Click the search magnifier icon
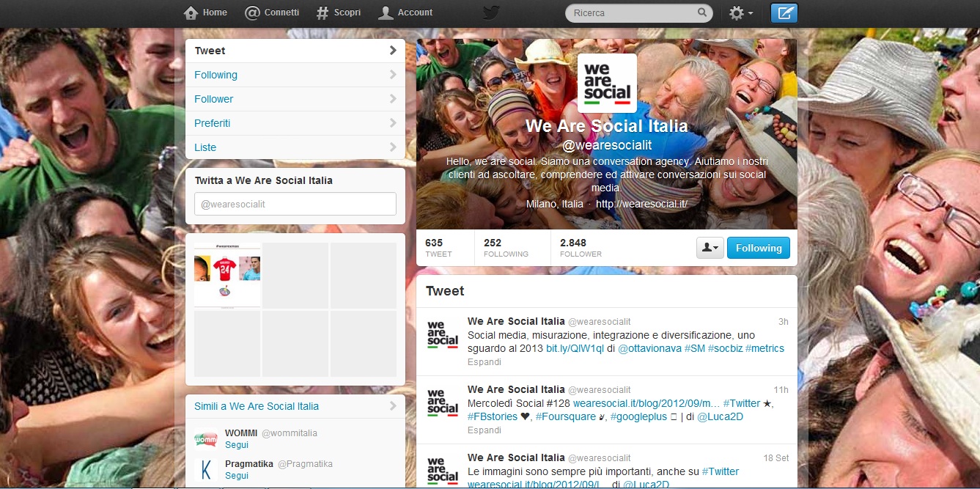The height and width of the screenshot is (489, 980). click(701, 12)
